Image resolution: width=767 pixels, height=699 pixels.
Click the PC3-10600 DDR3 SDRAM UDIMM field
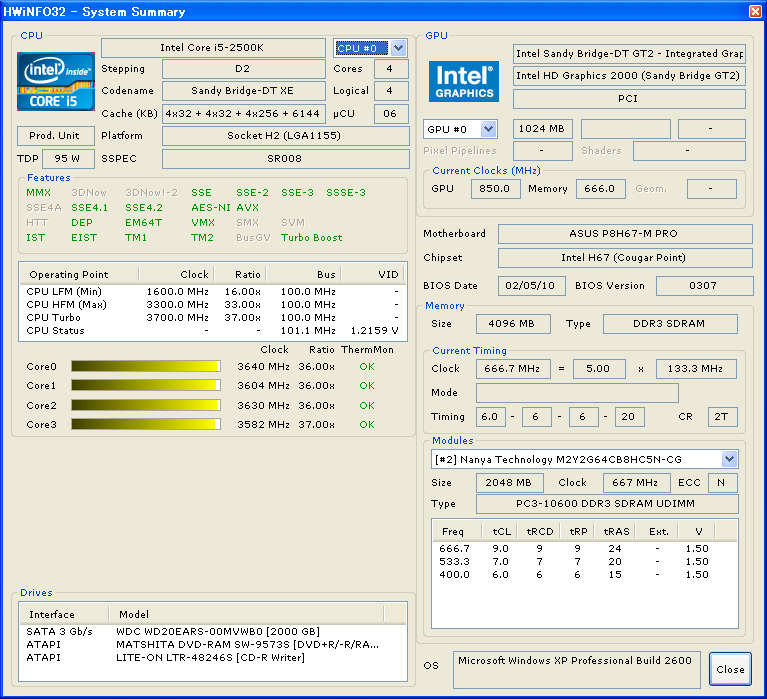click(607, 504)
